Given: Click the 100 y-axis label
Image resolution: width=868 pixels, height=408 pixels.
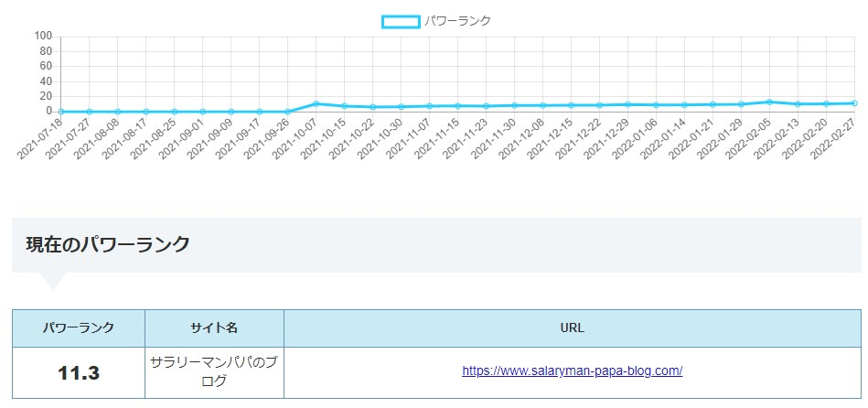Looking at the screenshot, I should tap(42, 36).
